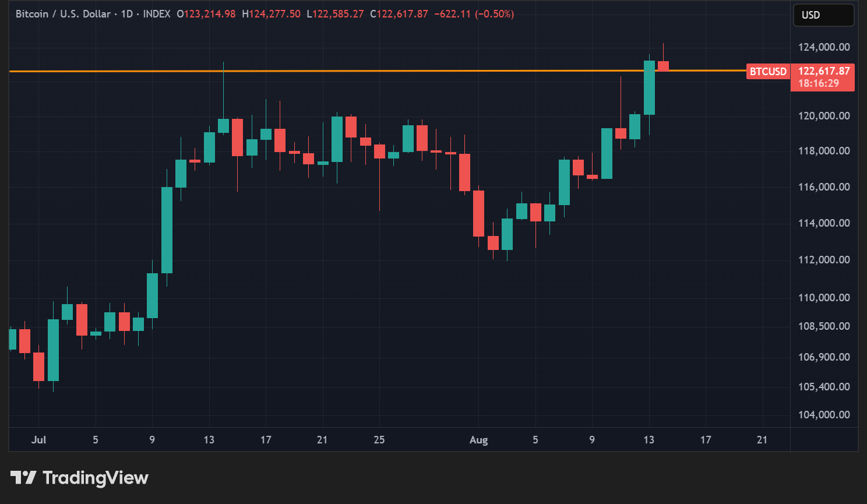Image resolution: width=867 pixels, height=504 pixels.
Task: Open the USD currency selector
Action: pos(823,15)
